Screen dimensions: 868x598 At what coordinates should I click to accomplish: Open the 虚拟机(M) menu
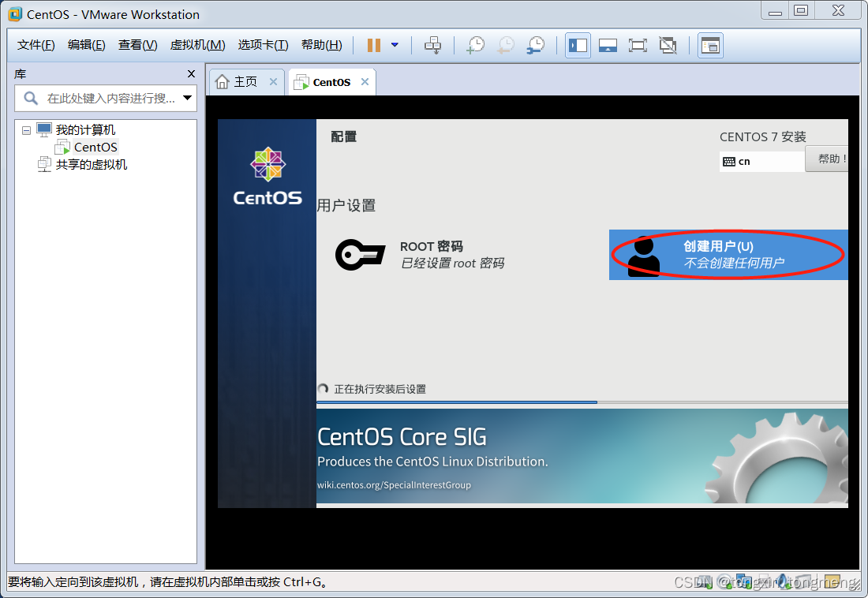click(x=197, y=45)
